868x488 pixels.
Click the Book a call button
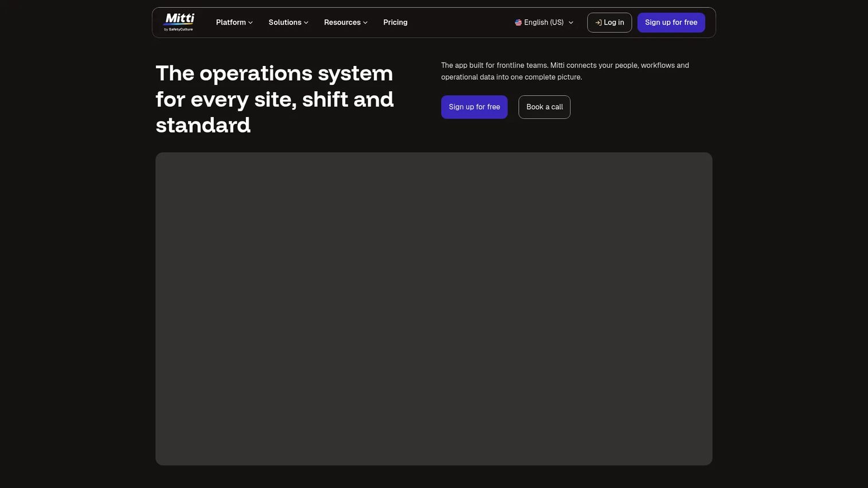coord(544,107)
